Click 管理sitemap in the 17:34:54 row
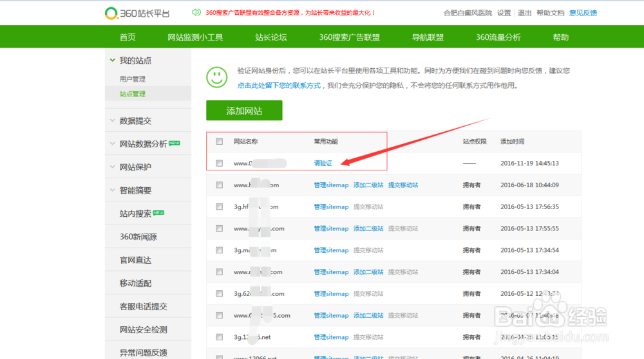The width and height of the screenshot is (644, 359). pos(331,250)
